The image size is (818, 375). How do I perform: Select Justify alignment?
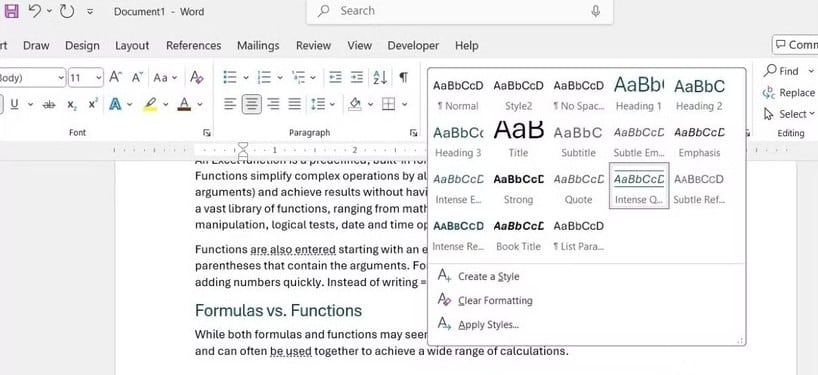(x=295, y=104)
